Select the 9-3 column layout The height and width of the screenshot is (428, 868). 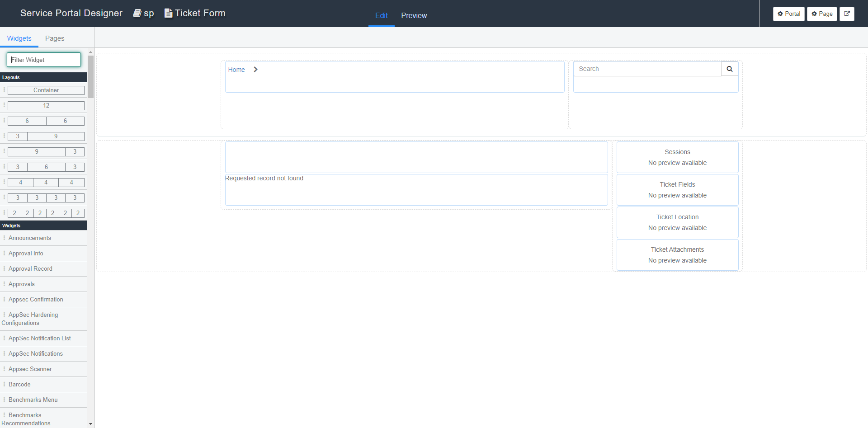46,152
